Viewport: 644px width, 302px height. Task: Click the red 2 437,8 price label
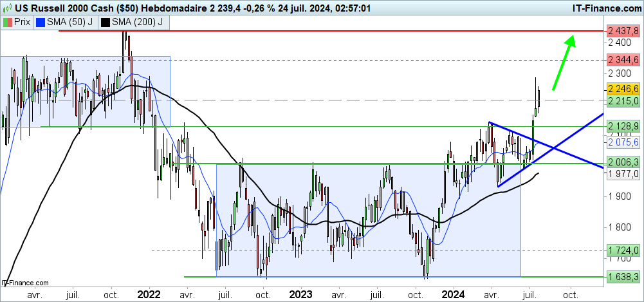622,31
